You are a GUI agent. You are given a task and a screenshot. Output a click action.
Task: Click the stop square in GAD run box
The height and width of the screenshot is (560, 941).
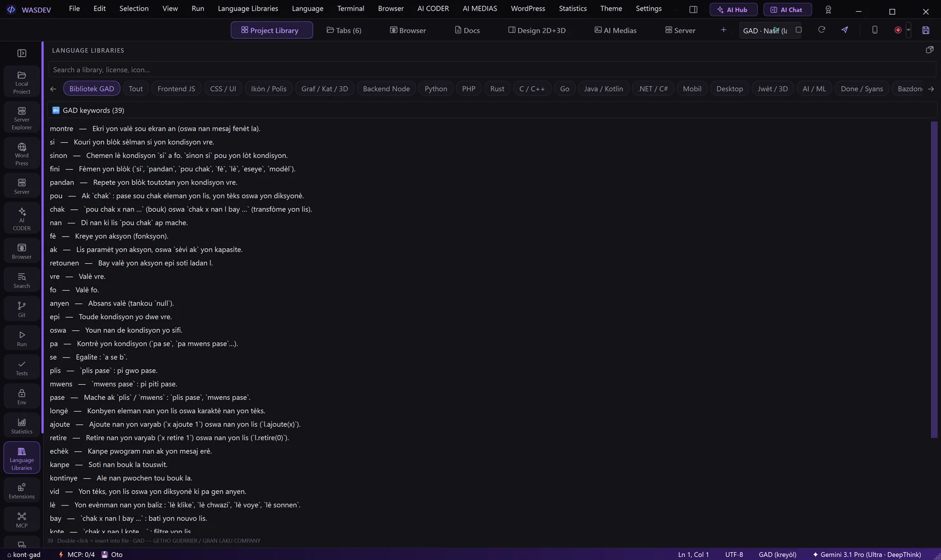(x=799, y=30)
